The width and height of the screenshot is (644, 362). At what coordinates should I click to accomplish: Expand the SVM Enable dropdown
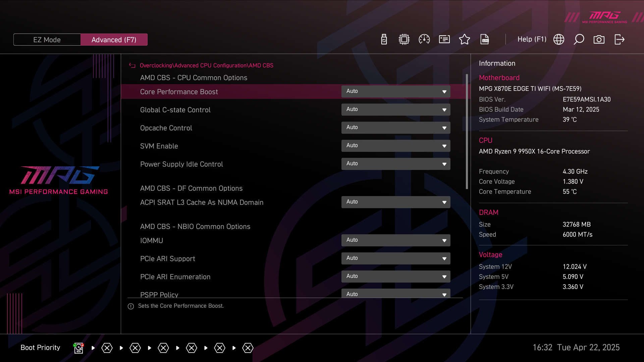[x=396, y=146]
